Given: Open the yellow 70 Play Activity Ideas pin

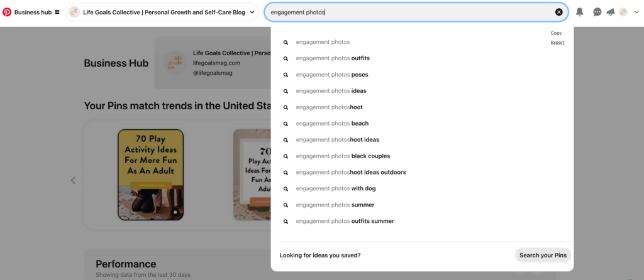Looking at the screenshot, I should pyautogui.click(x=150, y=175).
